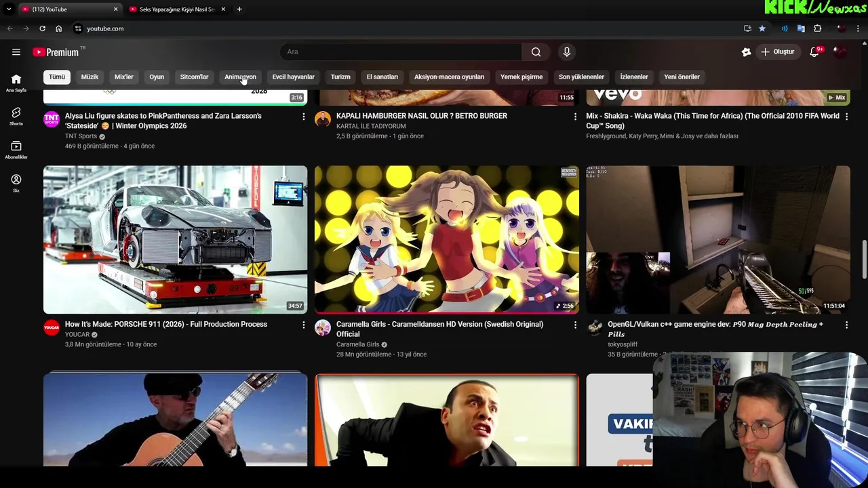Open Ana Sayfa in sidebar
The image size is (868, 488).
16,83
